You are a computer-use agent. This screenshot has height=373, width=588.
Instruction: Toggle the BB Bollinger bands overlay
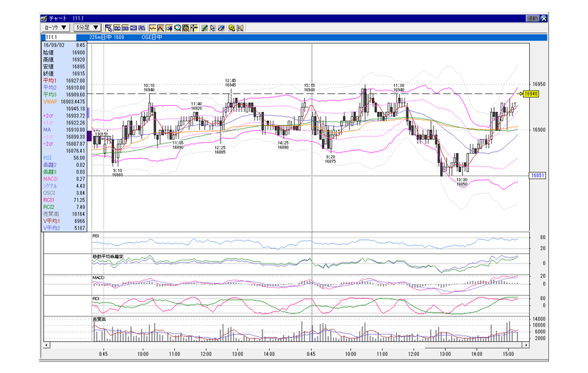tap(125, 28)
